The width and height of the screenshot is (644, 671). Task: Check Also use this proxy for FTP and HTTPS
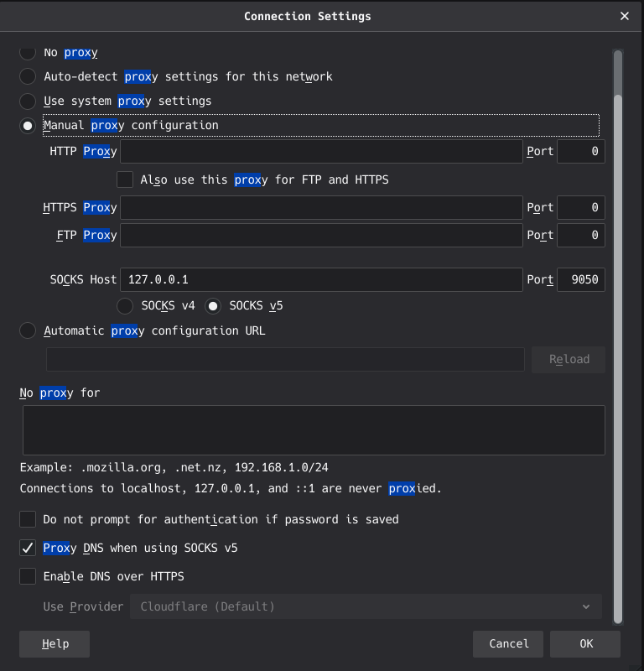[x=125, y=179]
